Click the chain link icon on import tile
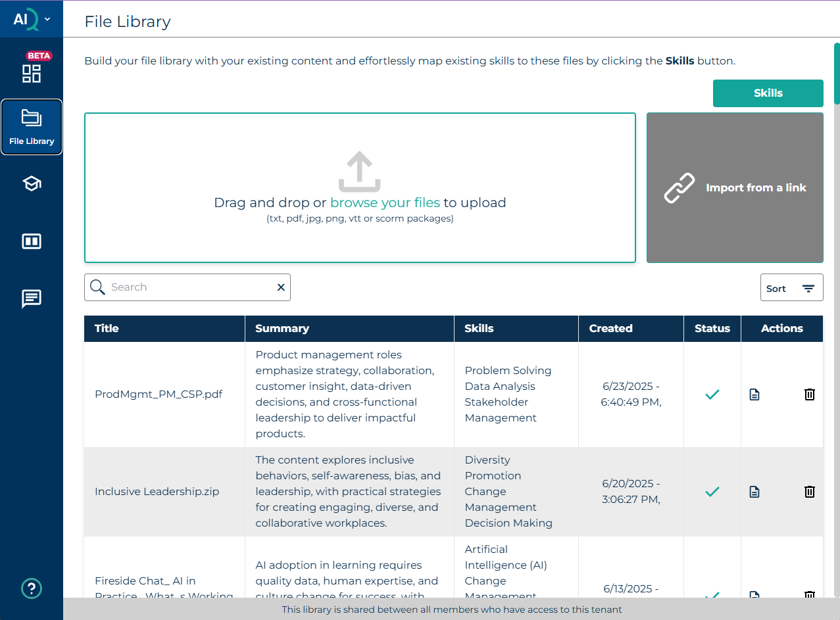 pyautogui.click(x=679, y=187)
